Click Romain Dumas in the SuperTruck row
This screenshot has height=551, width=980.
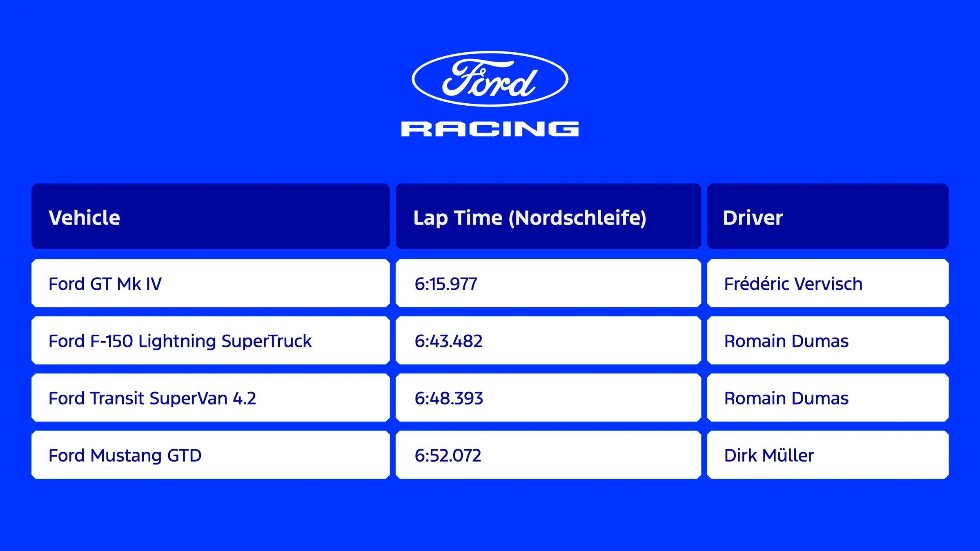point(786,341)
